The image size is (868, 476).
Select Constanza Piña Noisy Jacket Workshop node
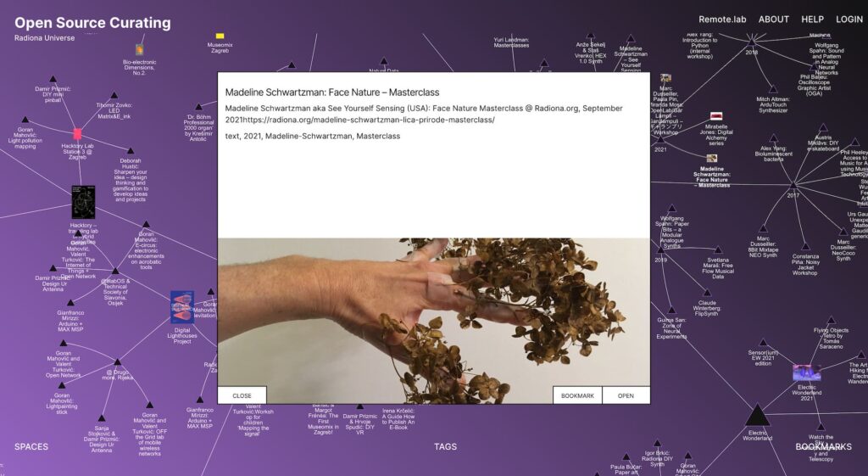805,247
